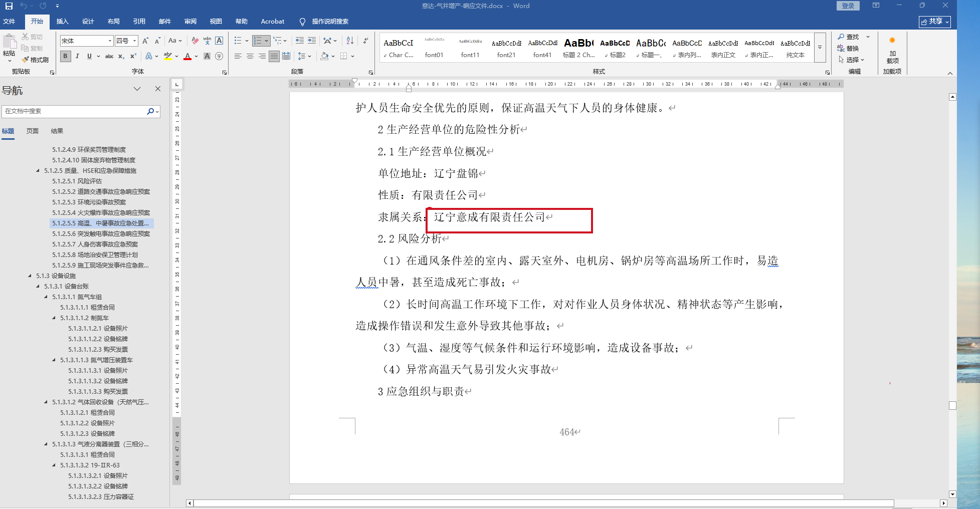Sort paragraphs with the A-Z sort icon
980x509 pixels.
click(350, 41)
